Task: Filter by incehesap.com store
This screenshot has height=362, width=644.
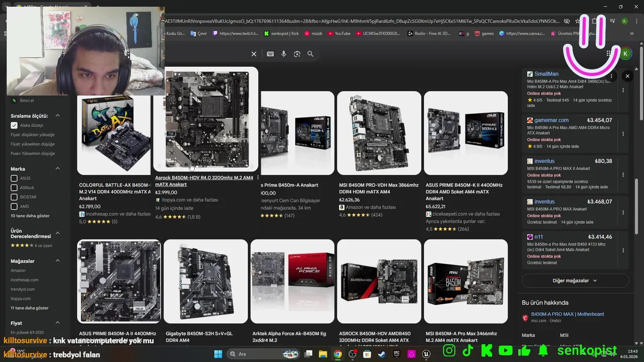Action: pyautogui.click(x=25, y=280)
